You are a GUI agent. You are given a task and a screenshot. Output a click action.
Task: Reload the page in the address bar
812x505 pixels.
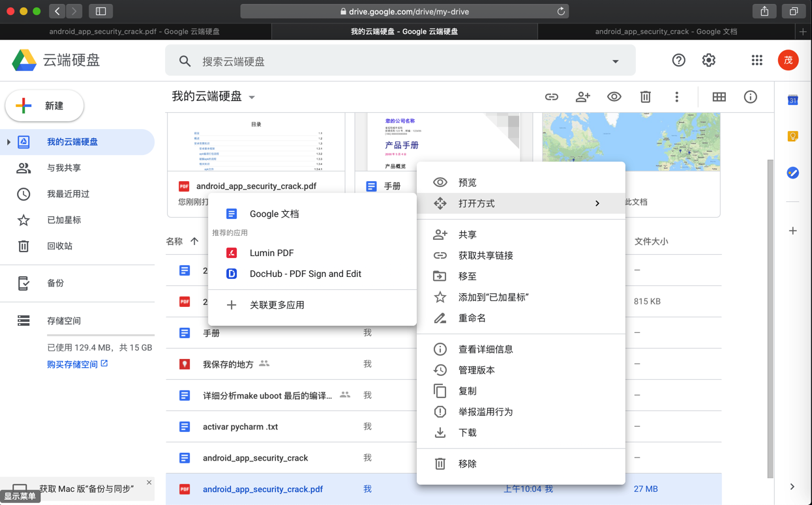click(560, 11)
